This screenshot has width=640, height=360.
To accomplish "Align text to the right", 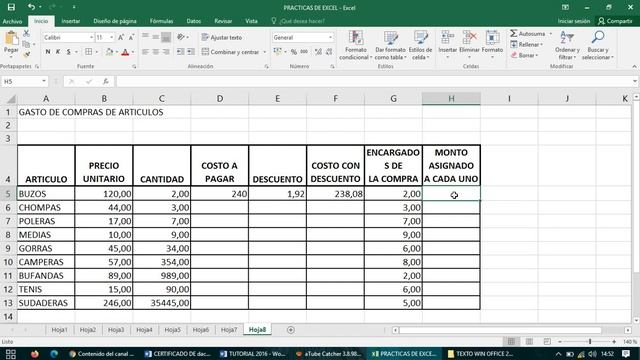I will 166,52.
